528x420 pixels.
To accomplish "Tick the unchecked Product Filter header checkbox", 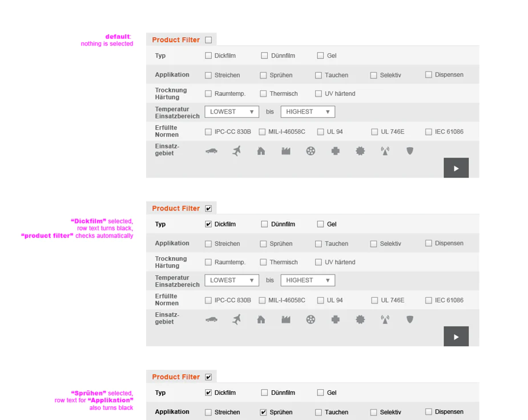I will coord(208,40).
